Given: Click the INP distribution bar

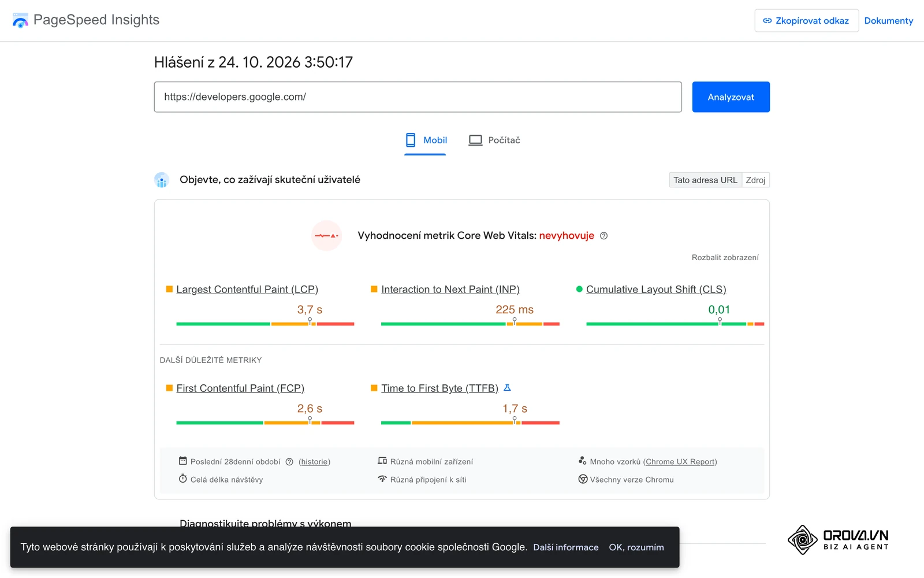Looking at the screenshot, I should click(470, 324).
